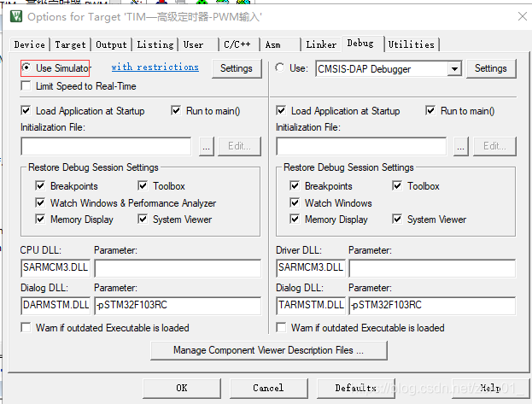The height and width of the screenshot is (404, 532).
Task: Toggle Watch Windows & Performance Analyzer checkbox
Action: point(40,202)
